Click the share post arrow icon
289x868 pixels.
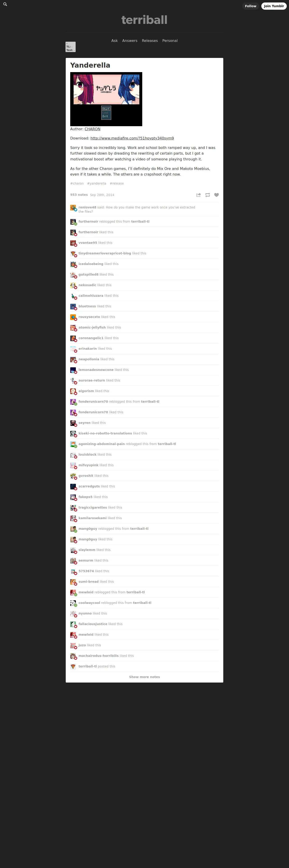point(199,195)
